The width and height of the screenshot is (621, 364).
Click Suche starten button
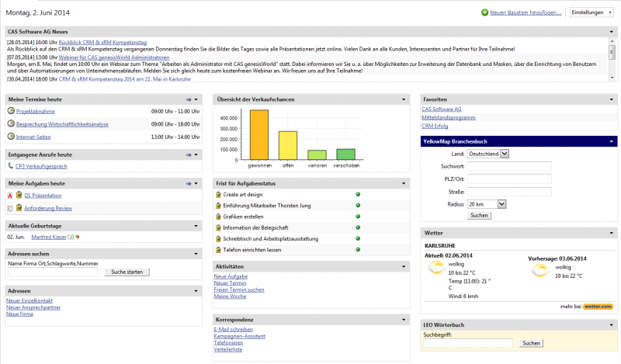(x=127, y=272)
